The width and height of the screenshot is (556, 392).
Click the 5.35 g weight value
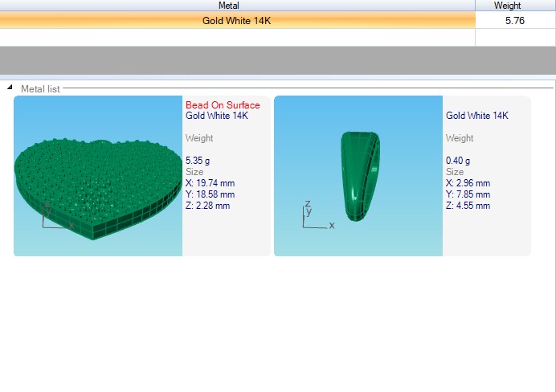point(198,161)
